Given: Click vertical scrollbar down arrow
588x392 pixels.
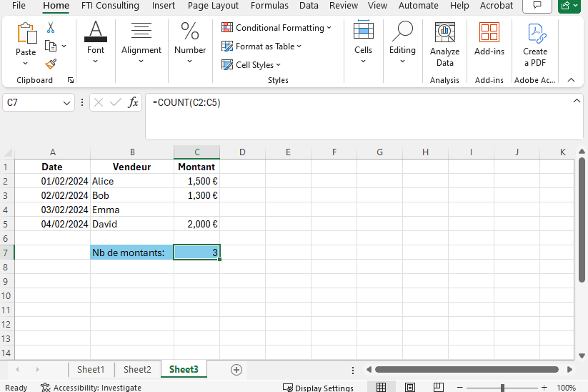Looking at the screenshot, I should (582, 356).
